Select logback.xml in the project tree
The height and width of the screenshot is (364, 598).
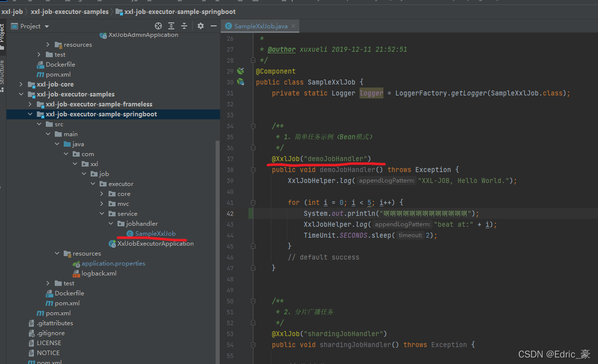coord(99,273)
